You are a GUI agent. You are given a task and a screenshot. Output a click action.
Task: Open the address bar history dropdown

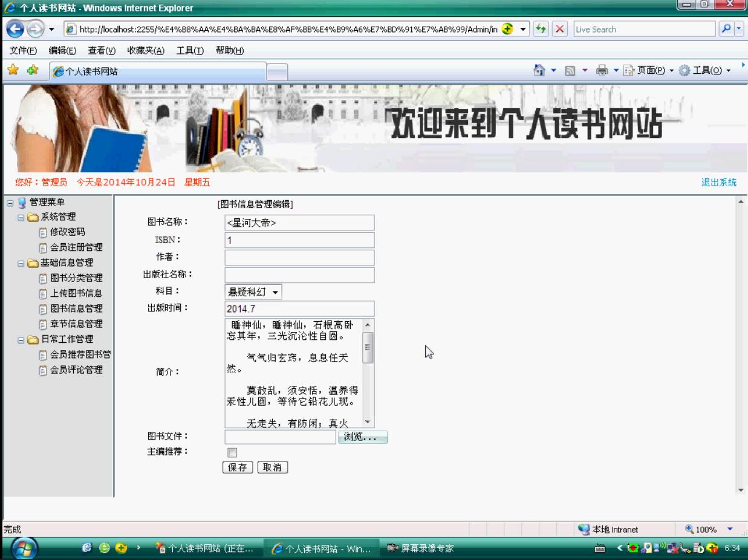tap(523, 29)
